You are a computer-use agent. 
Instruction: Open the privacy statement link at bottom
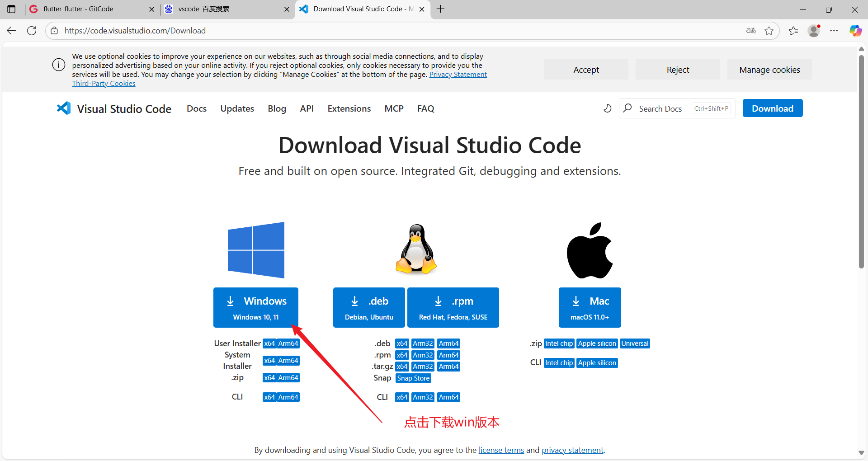(x=572, y=450)
